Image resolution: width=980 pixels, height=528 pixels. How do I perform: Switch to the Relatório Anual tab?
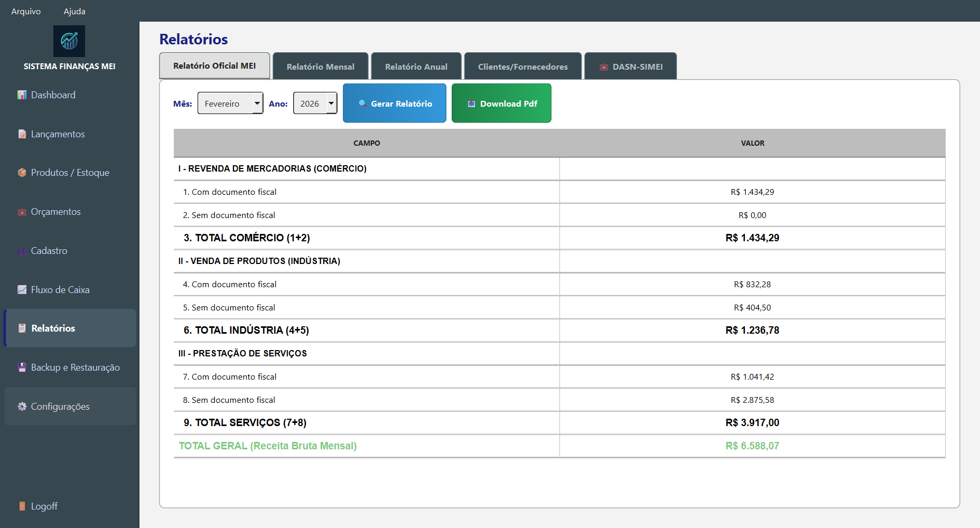pyautogui.click(x=416, y=67)
